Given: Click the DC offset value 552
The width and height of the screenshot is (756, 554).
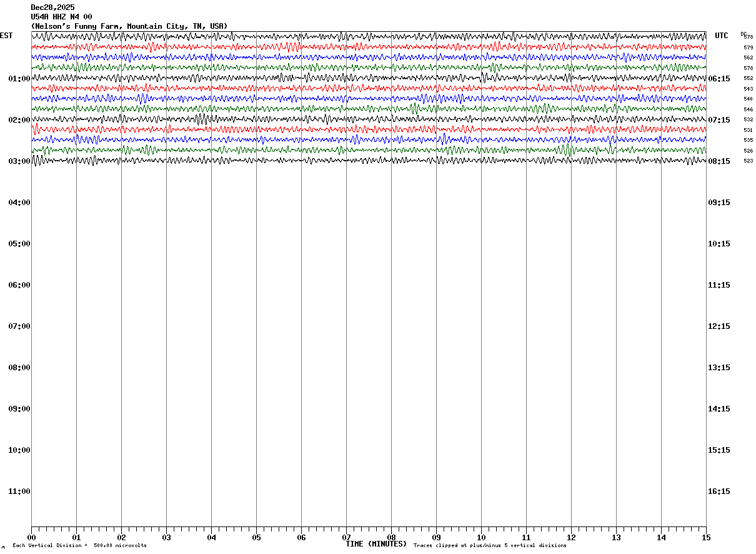Looking at the screenshot, I should (x=749, y=78).
